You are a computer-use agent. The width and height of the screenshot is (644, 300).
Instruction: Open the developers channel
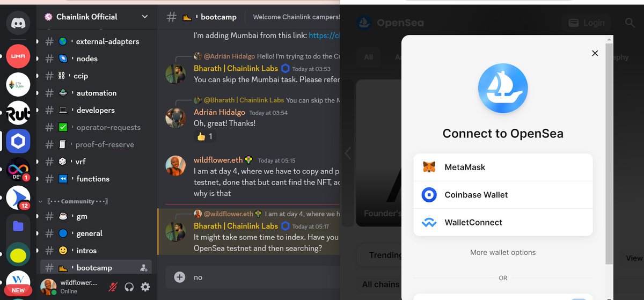[x=96, y=110]
